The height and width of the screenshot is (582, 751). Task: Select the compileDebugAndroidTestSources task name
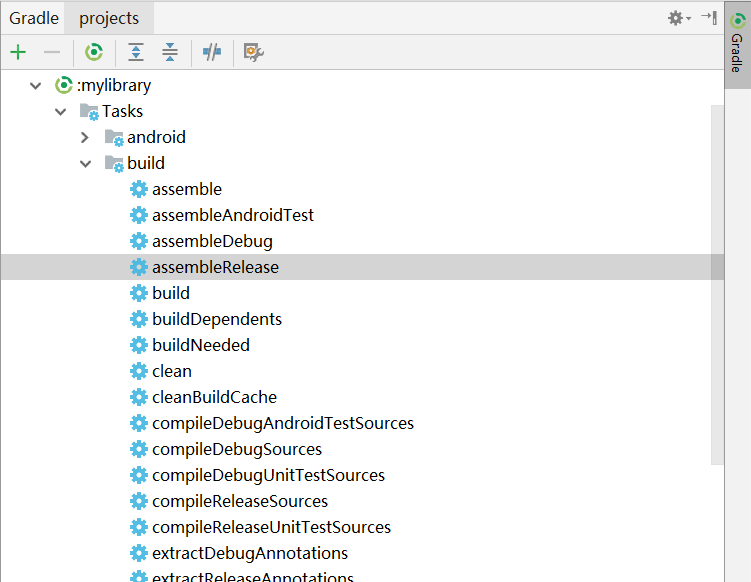[x=283, y=423]
